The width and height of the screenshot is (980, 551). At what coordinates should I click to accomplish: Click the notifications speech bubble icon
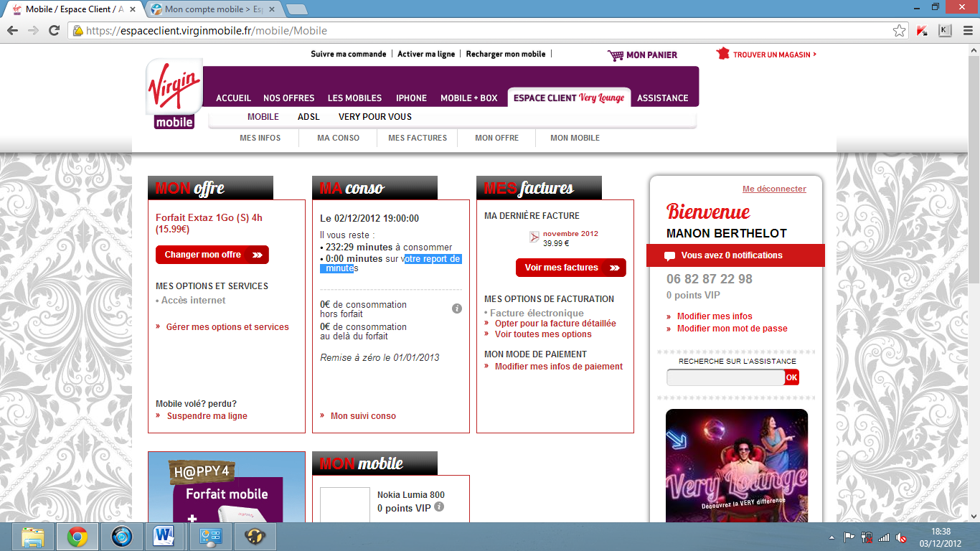[x=669, y=255]
